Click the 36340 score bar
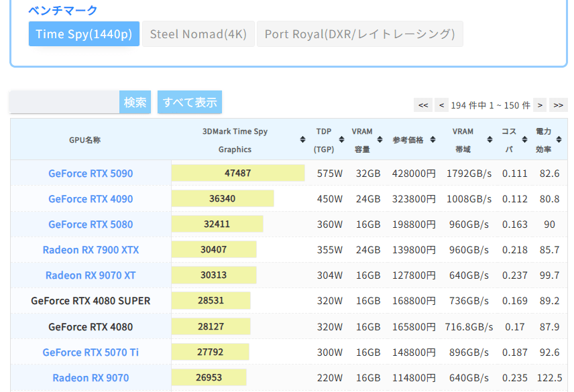 [x=223, y=198]
